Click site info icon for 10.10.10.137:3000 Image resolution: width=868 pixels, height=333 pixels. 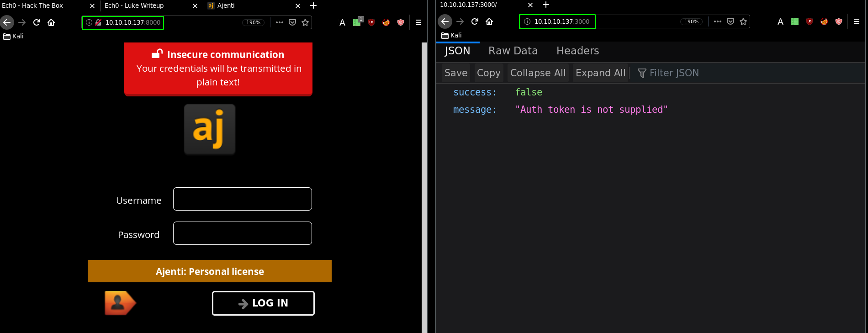click(x=527, y=21)
